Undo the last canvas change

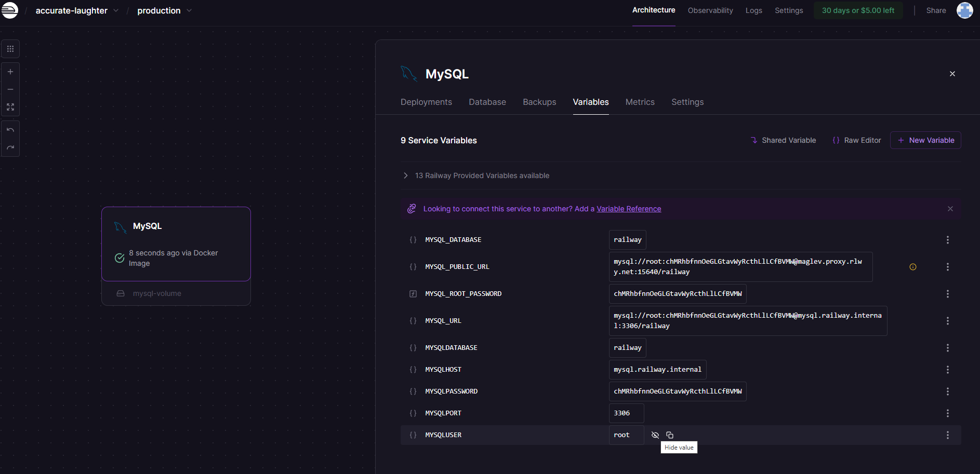click(10, 130)
